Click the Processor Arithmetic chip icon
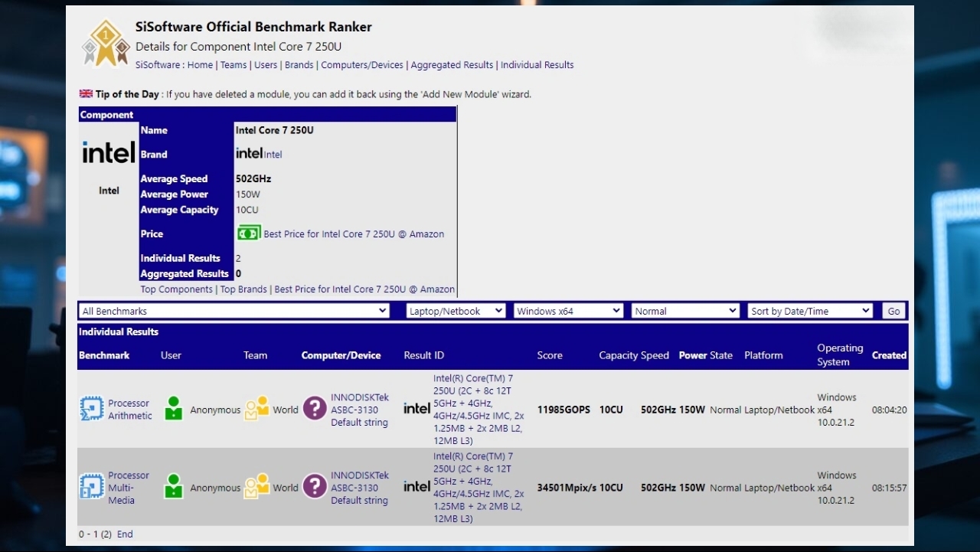Viewport: 980px width, 552px height. point(92,409)
